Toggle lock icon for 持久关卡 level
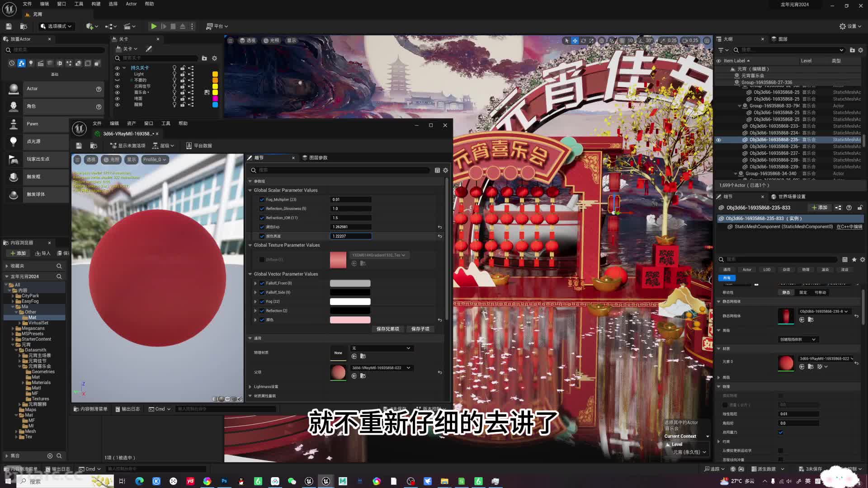868x488 pixels. [x=183, y=68]
